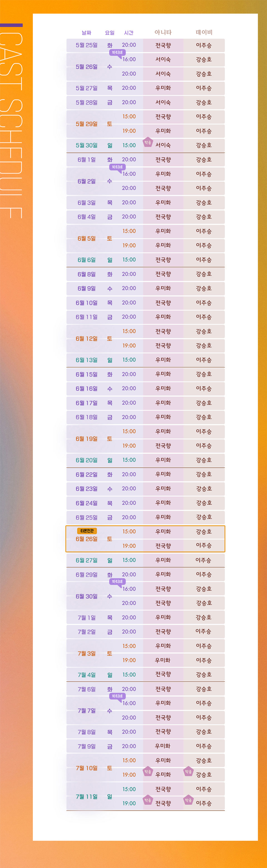Select the 5월 25일 date cell
The width and height of the screenshot is (267, 868).
pos(86,45)
